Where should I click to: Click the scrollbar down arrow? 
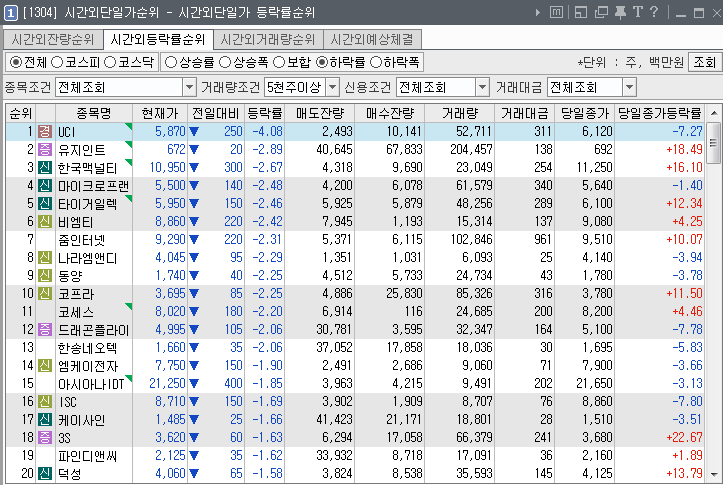714,474
